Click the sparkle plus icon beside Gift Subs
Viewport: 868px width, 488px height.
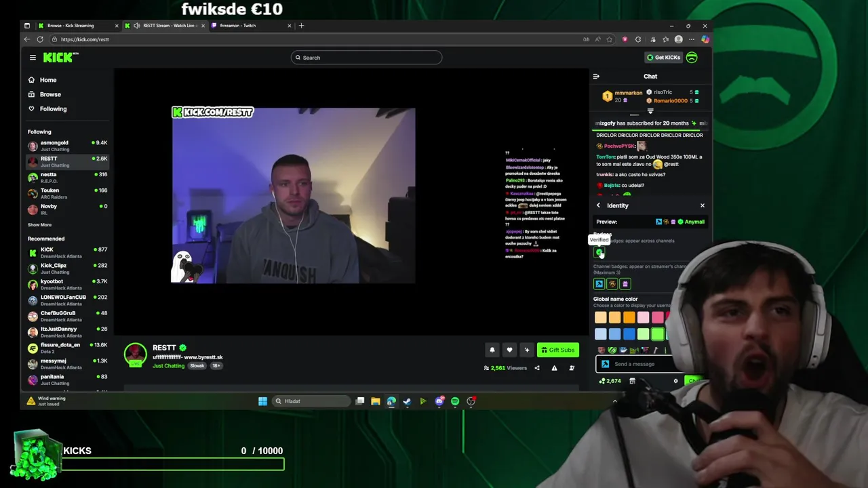point(527,350)
